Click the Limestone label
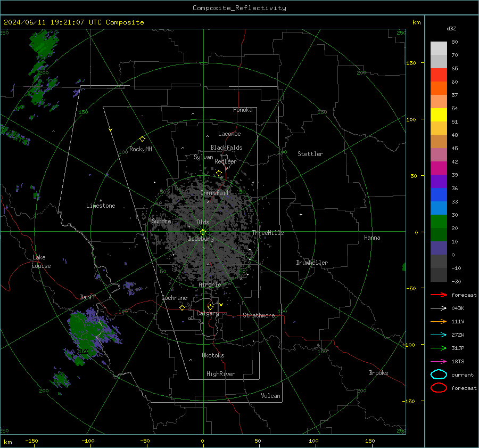Screen dimensions: 479x448 pos(101,206)
